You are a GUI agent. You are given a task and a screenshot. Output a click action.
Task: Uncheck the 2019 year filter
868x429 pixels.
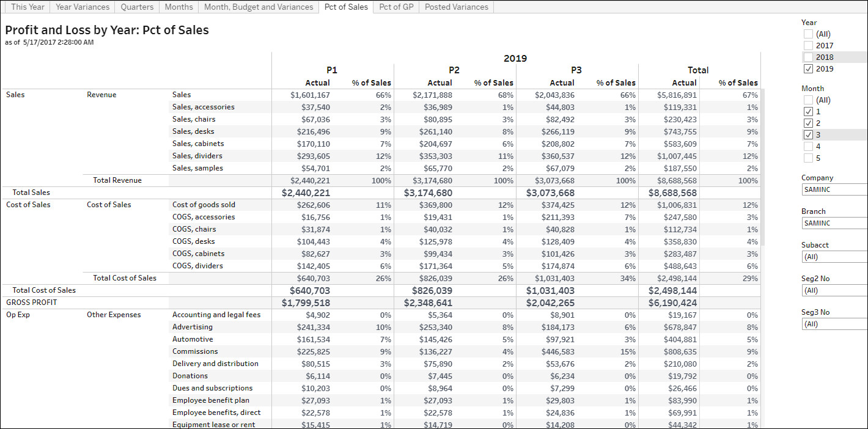coord(808,69)
